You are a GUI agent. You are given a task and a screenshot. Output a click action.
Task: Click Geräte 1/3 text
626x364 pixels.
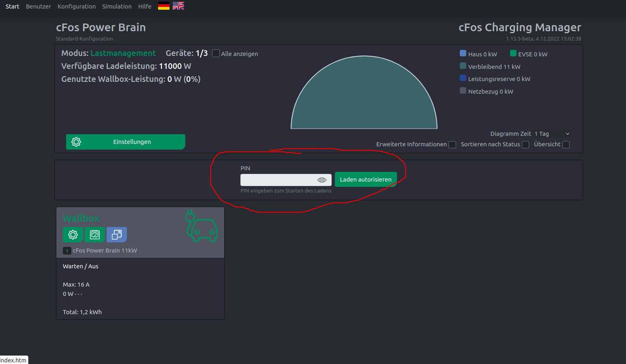(x=187, y=53)
